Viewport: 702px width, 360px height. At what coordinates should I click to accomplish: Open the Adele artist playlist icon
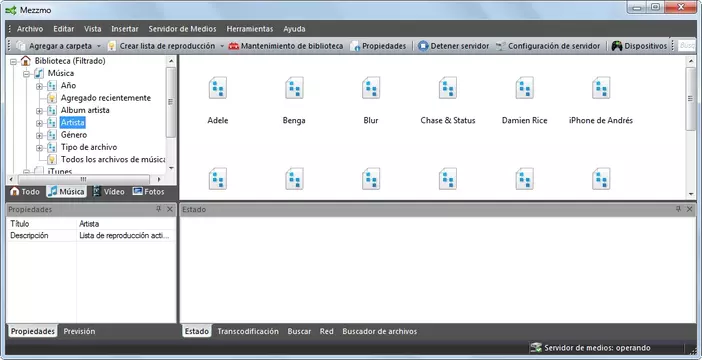(x=218, y=88)
